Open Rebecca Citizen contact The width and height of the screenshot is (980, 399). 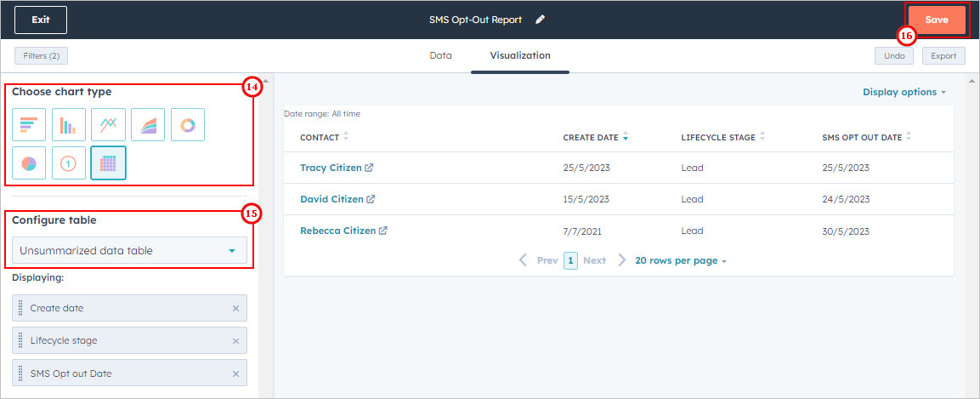pos(338,231)
